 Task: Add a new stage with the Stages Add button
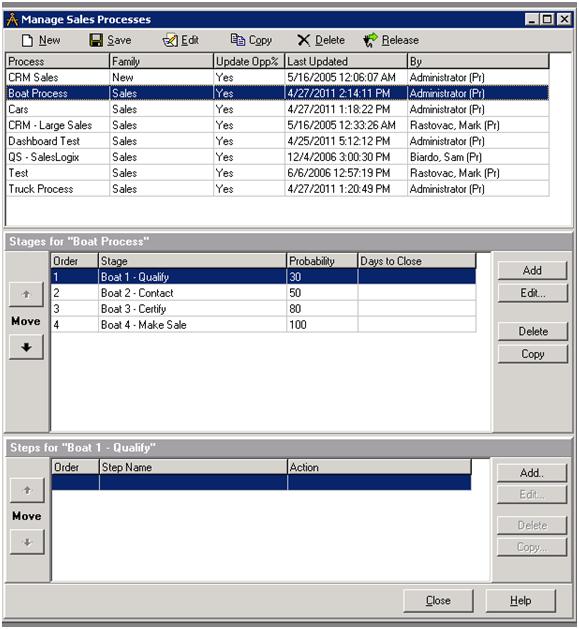(x=532, y=271)
